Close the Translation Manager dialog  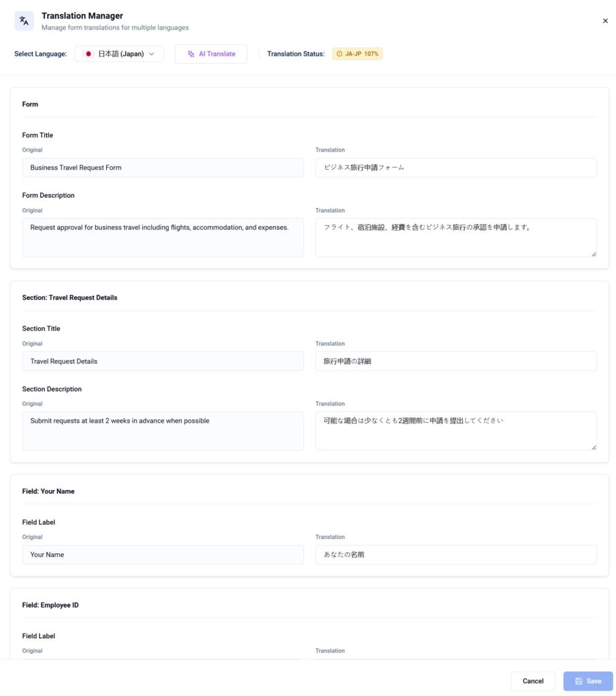click(605, 21)
